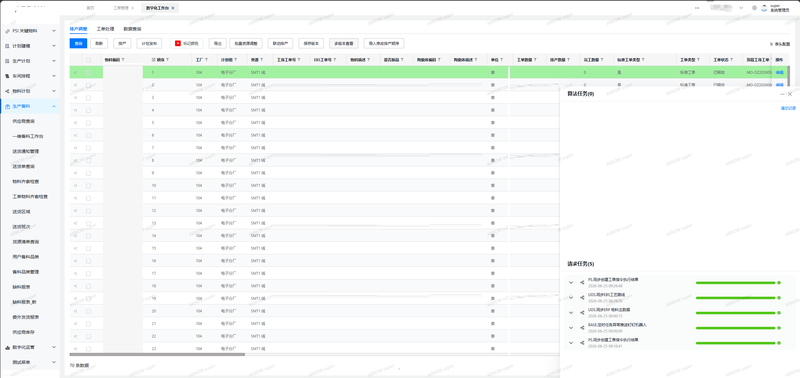This screenshot has height=378, width=800.
Task: Check the checkbox for row 14
Action: (x=88, y=236)
